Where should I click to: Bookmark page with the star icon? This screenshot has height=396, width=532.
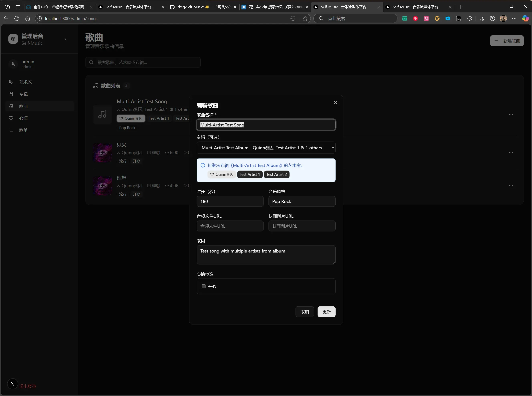point(305,18)
